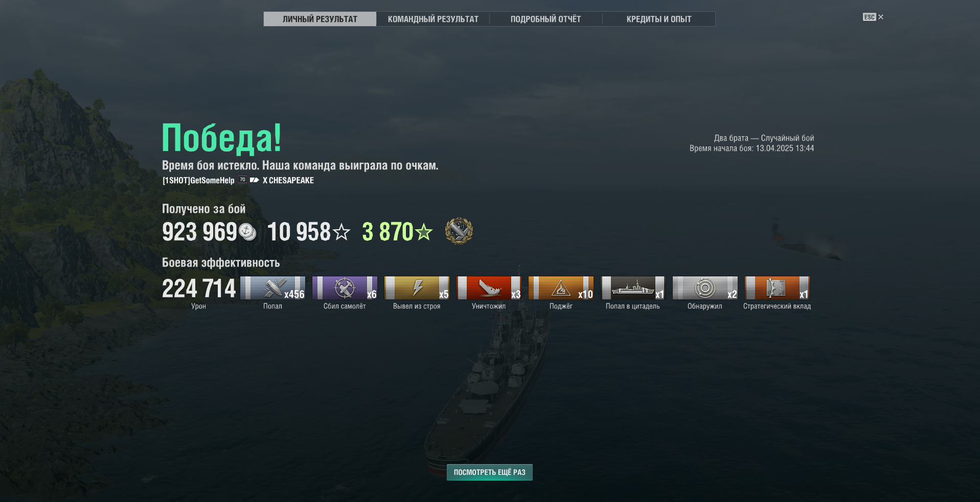Click the 224 714 damage value

199,289
